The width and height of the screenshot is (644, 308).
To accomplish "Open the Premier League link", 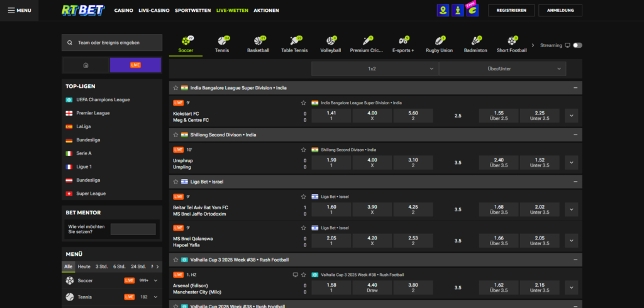I will click(94, 113).
